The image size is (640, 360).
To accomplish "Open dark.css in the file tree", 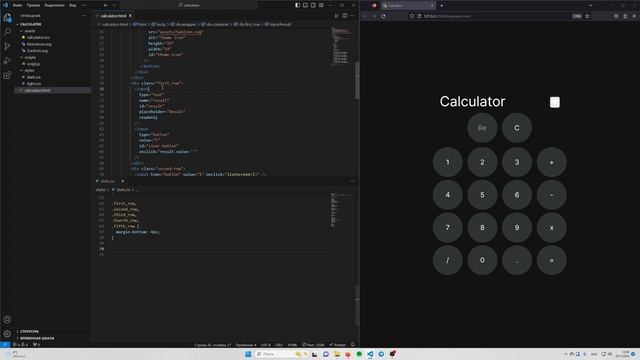I will coord(33,77).
